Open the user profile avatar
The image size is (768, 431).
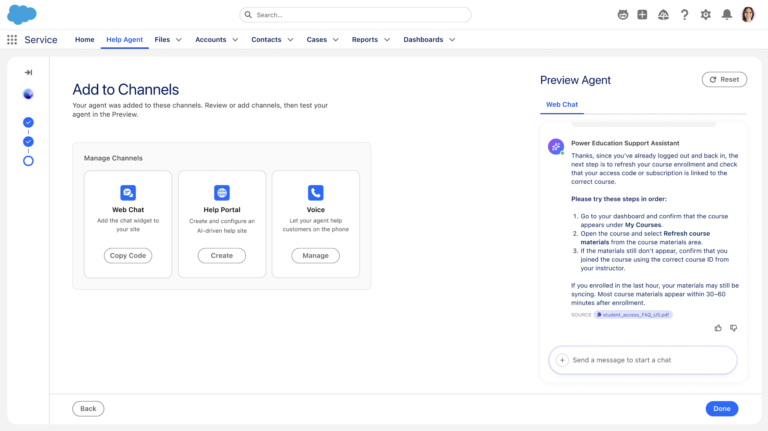pyautogui.click(x=748, y=15)
